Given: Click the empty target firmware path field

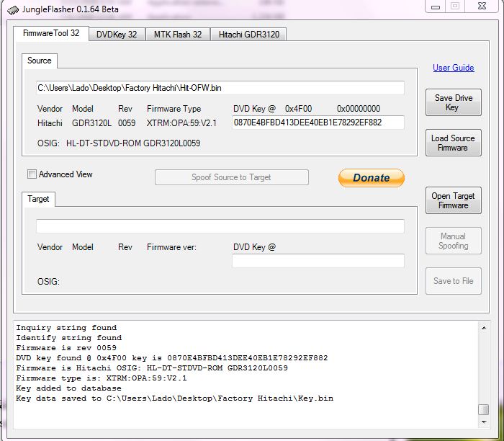Looking at the screenshot, I should 220,226.
